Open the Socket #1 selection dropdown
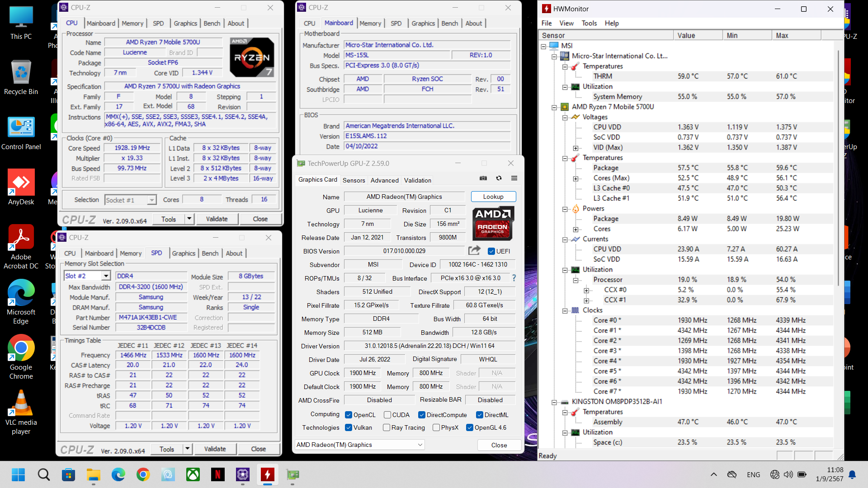This screenshot has height=488, width=868. (152, 200)
